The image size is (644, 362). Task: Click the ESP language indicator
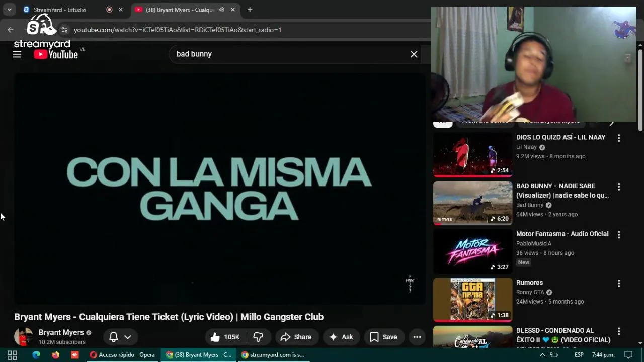pos(579,355)
